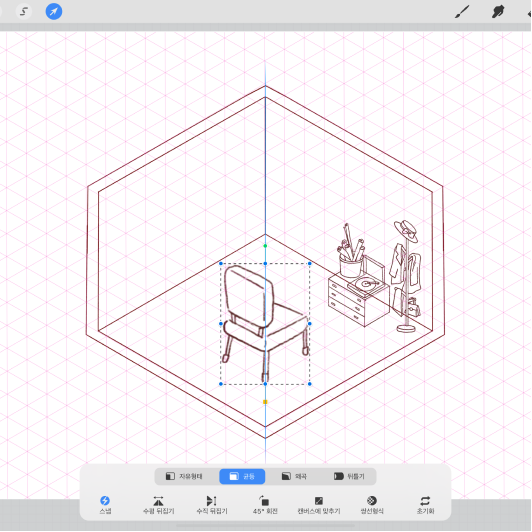This screenshot has height=532, width=532.
Task: Click right-middle blue handle of selection box
Action: (310, 324)
